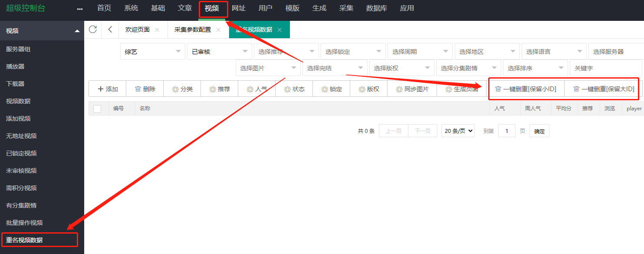Click the 关键字 search field
Image resolution: width=644 pixels, height=254 pixels.
click(605, 68)
